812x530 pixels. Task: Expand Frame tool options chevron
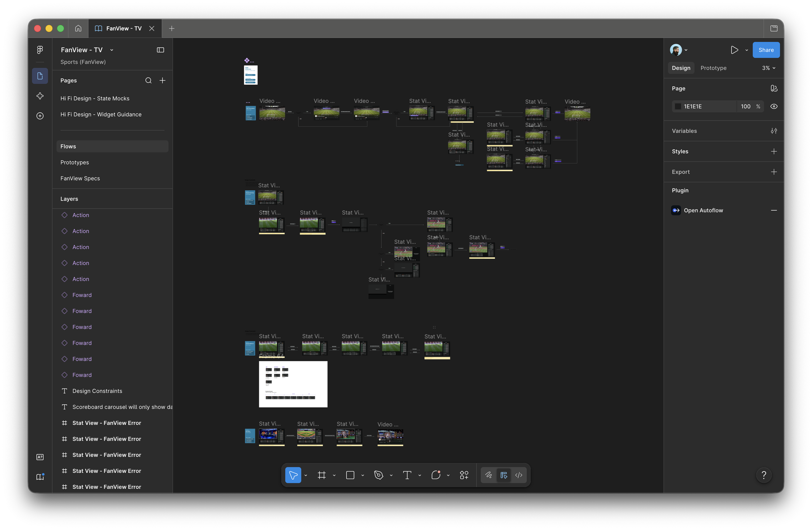(x=334, y=475)
